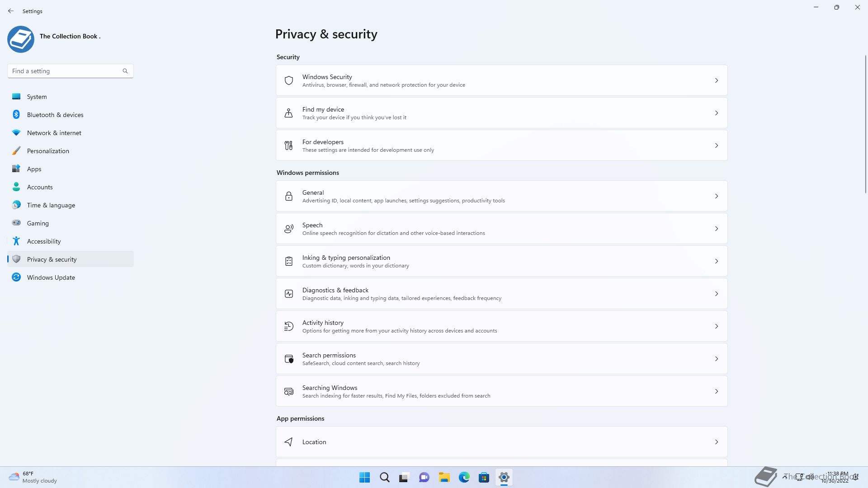
Task: Expand the General permissions chevron
Action: point(717,196)
